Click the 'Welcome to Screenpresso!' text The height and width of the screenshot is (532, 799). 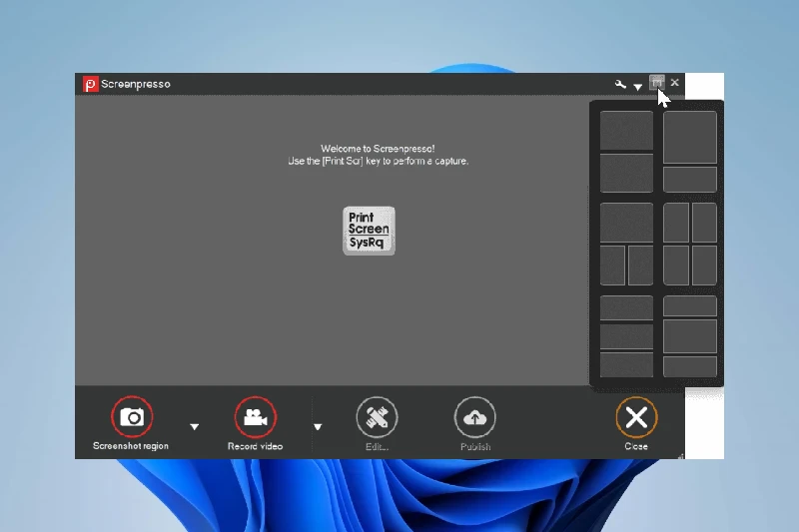click(378, 149)
